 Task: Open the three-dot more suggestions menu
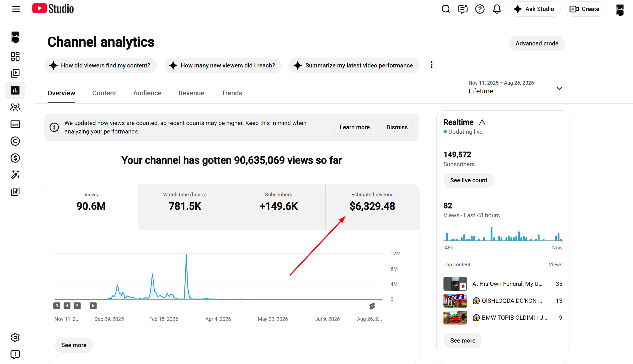pyautogui.click(x=431, y=65)
